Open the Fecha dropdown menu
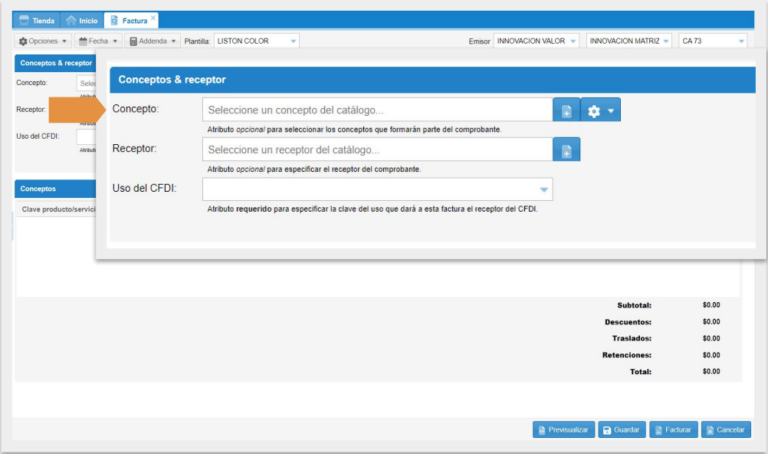This screenshot has width=768, height=454. click(x=98, y=41)
